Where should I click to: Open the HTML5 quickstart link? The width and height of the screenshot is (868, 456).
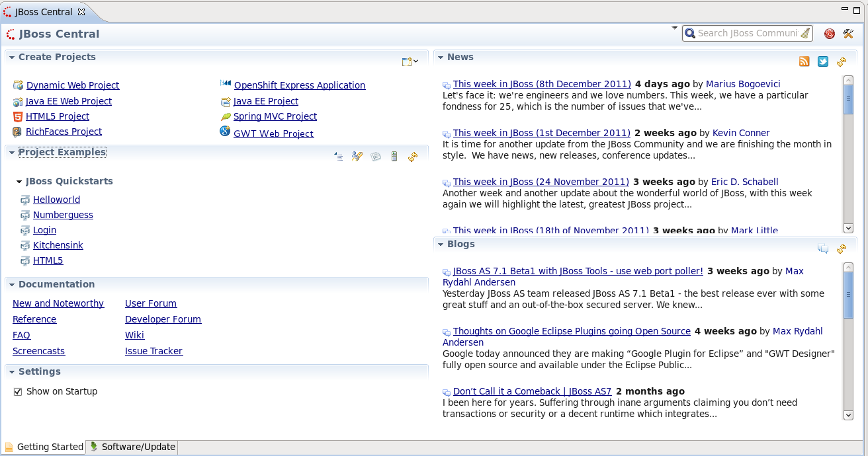[48, 260]
